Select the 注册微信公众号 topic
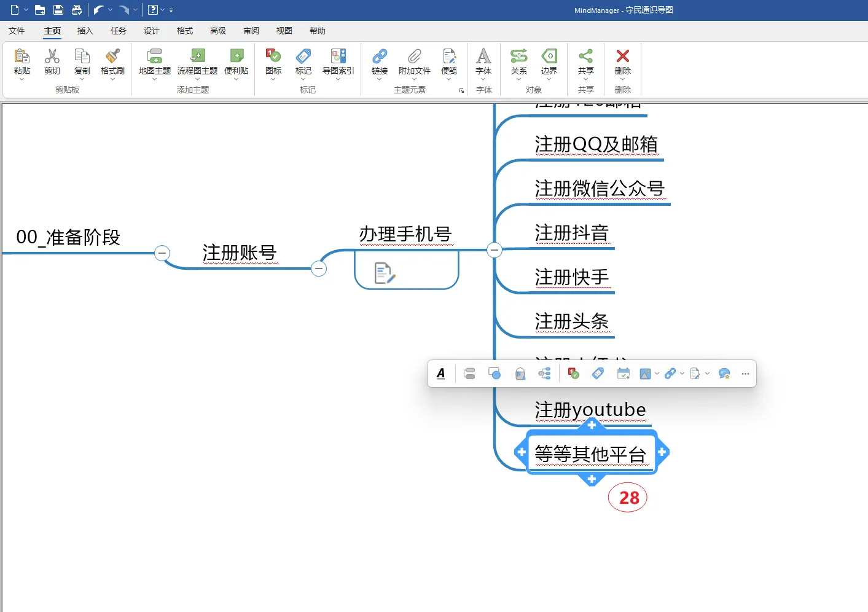 [600, 189]
